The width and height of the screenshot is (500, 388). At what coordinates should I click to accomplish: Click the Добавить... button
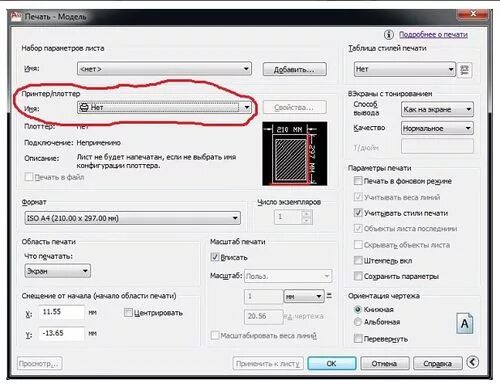[x=294, y=69]
